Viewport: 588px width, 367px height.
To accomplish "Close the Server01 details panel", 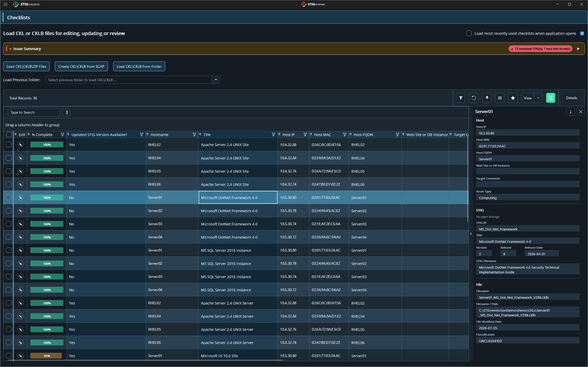I will coord(581,112).
